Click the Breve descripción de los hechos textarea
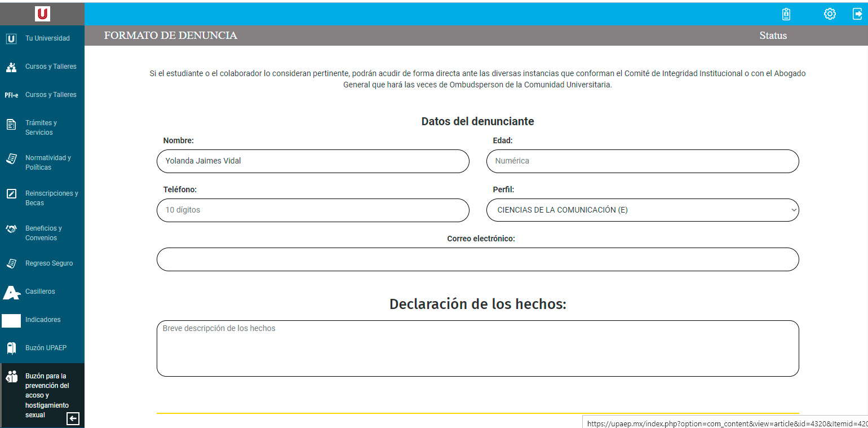The height and width of the screenshot is (428, 868). click(477, 348)
